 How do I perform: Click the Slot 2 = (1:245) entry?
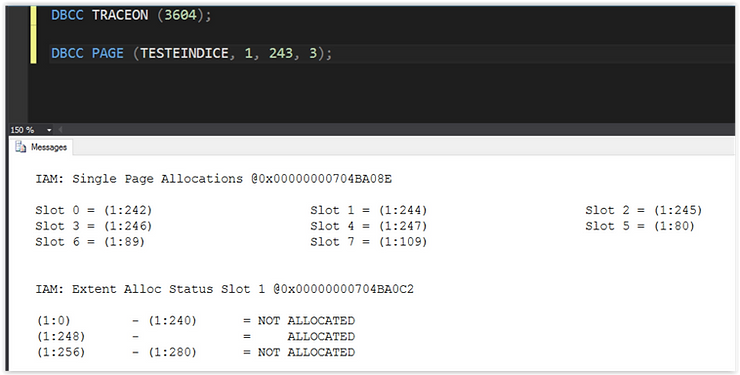644,210
